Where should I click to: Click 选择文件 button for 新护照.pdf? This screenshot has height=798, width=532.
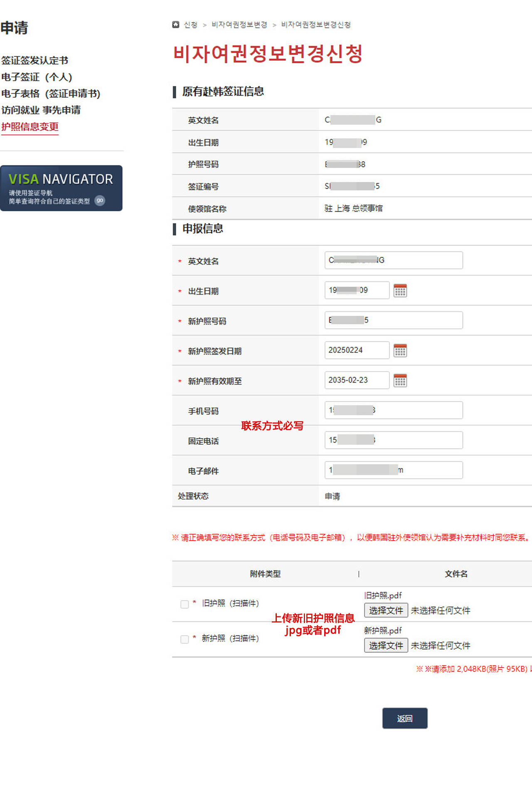click(x=386, y=645)
